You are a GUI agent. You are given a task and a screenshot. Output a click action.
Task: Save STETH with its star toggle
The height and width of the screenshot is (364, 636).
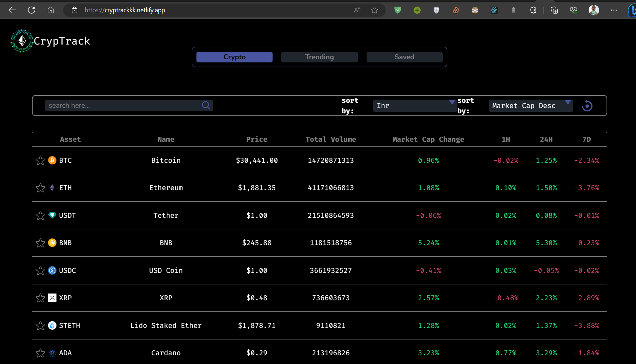tap(40, 325)
